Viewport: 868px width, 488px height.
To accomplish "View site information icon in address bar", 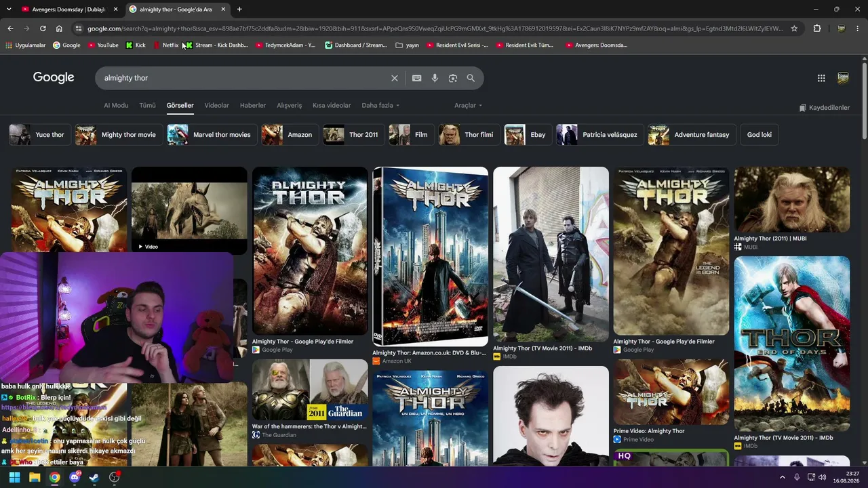I will 78,28.
